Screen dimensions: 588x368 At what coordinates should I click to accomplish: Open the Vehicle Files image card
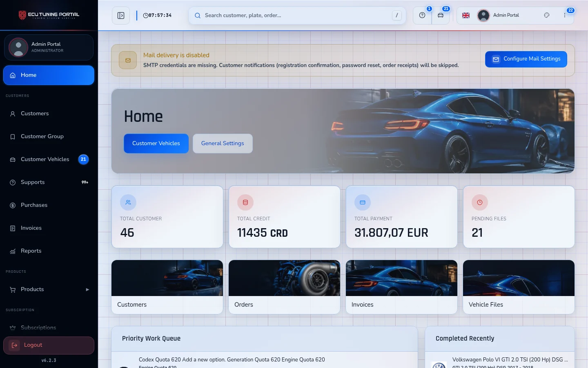519,287
